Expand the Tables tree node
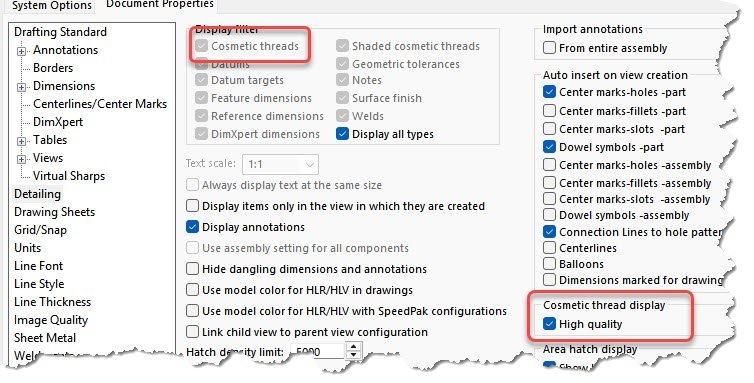 point(21,141)
